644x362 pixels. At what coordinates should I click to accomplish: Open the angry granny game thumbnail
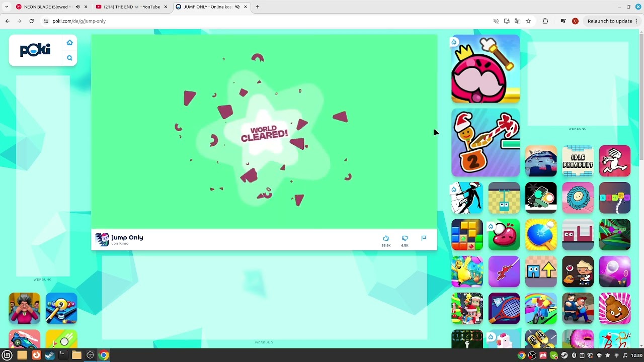pyautogui.click(x=24, y=308)
